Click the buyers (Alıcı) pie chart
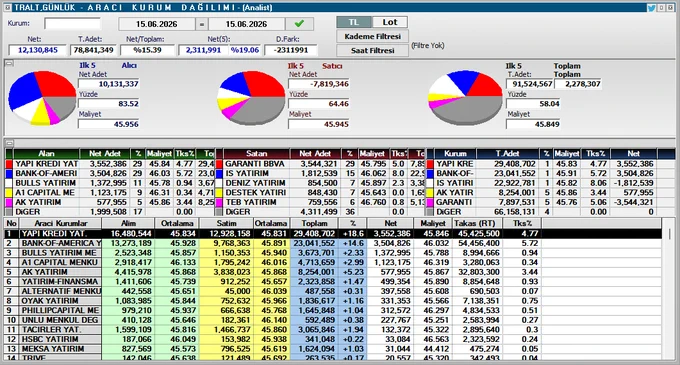This screenshot has height=365, width=680. point(42,98)
